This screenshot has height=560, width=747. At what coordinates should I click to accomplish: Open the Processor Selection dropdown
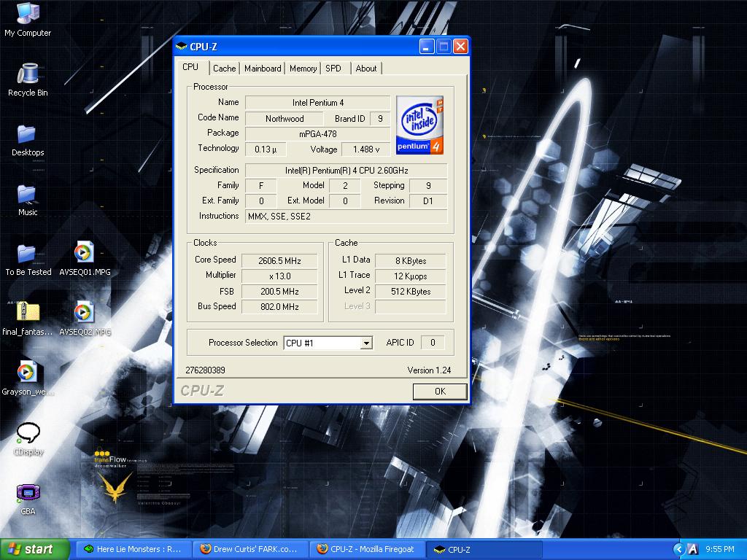(x=366, y=343)
